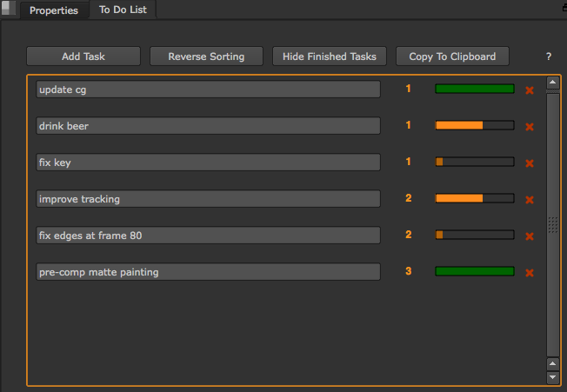Toggle Hide Finished Tasks
This screenshot has height=392, width=567.
330,56
